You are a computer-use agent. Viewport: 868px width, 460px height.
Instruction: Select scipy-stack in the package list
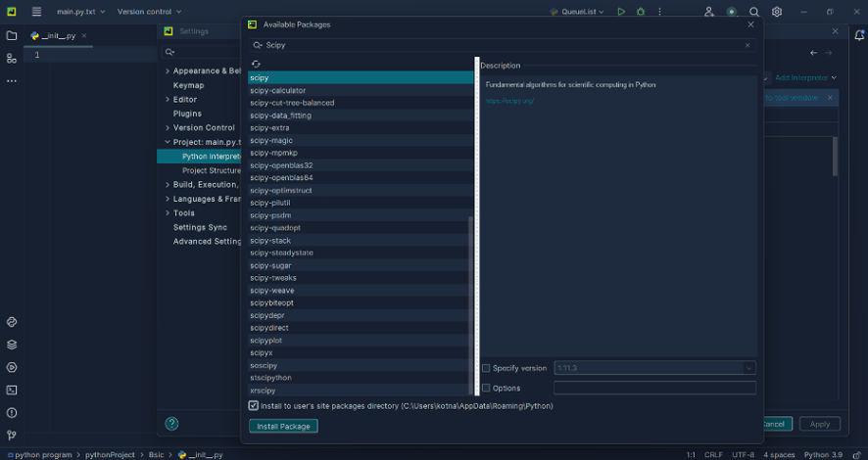(361, 241)
